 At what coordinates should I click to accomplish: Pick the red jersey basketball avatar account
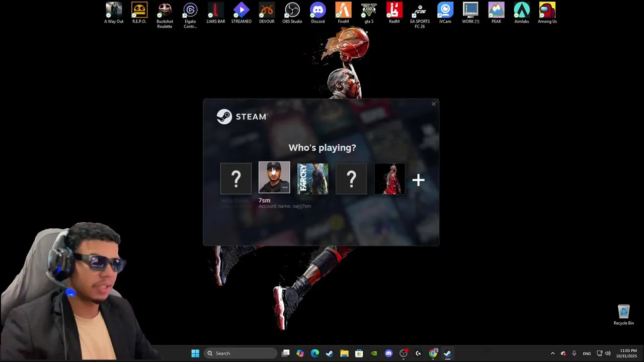tap(389, 178)
